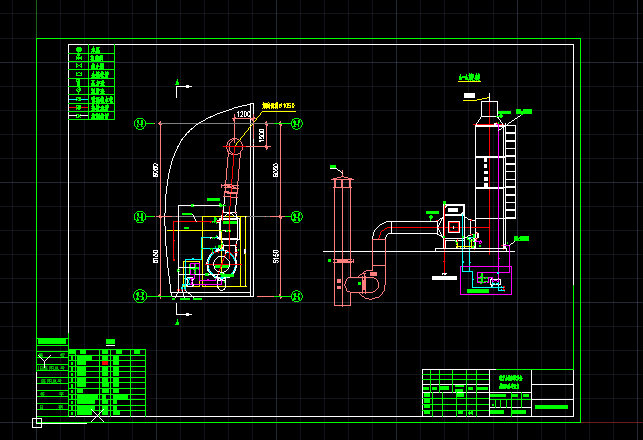Click the green bar in left margin strip

[52, 341]
